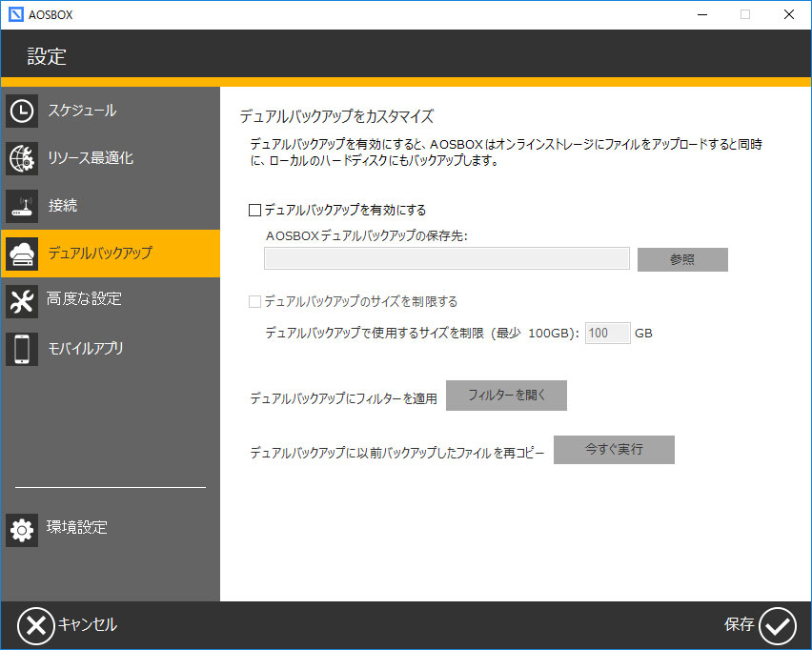Viewport: 812px width, 650px height.
Task: Click the dual backup cloud-drive icon
Action: point(22,254)
